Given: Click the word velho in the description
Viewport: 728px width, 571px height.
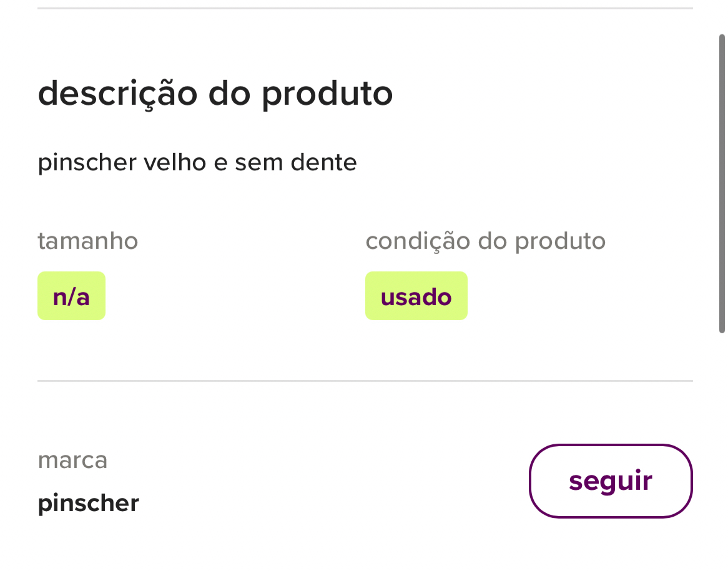Looking at the screenshot, I should 175,163.
